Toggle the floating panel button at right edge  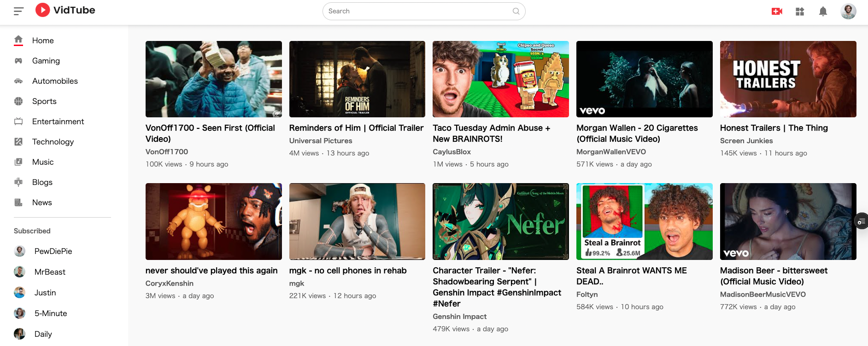[x=861, y=221]
